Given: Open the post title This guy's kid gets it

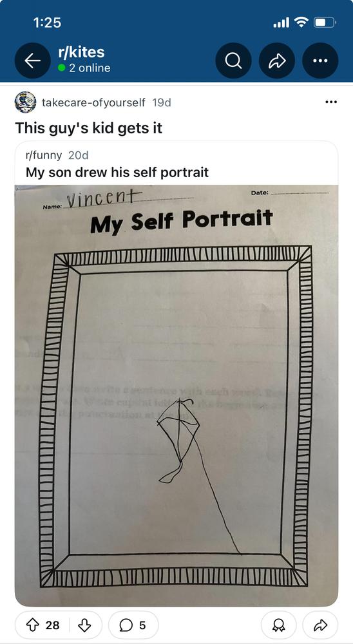Looking at the screenshot, I should point(89,128).
